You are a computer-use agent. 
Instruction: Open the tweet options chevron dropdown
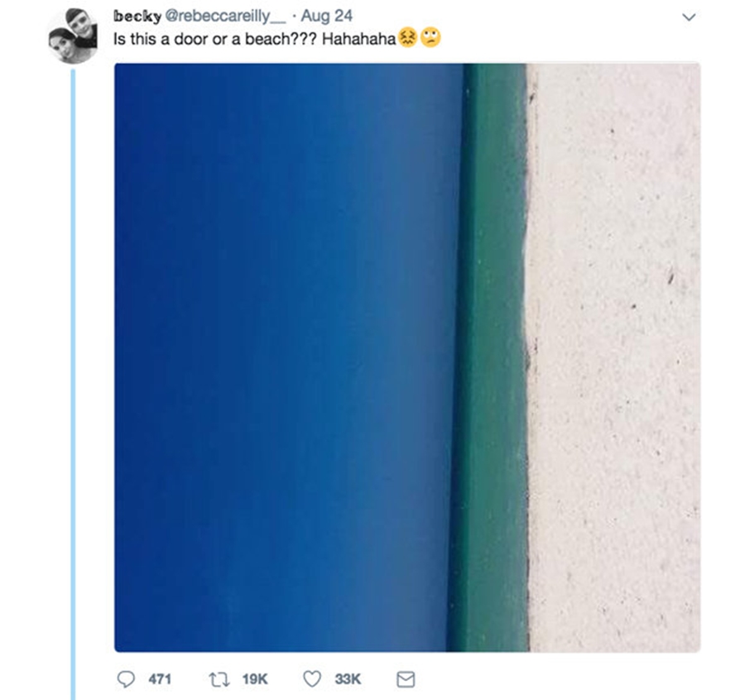click(x=689, y=17)
